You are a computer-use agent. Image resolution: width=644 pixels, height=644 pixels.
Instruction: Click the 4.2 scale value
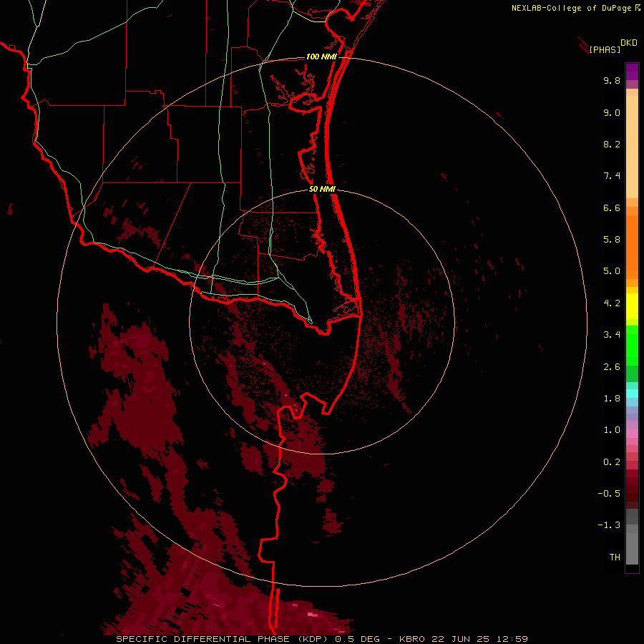[x=612, y=303]
